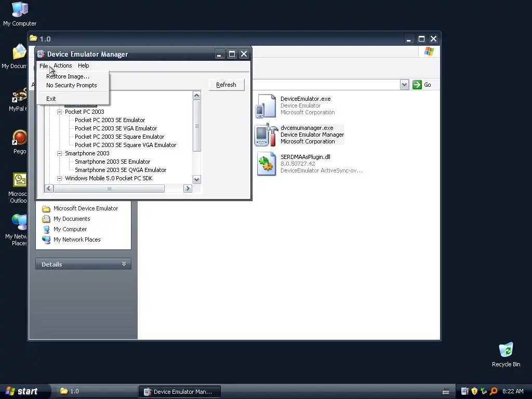Click vertical scrollbar thumb in emulator list
This screenshot has height=399, width=532.
tap(197, 126)
